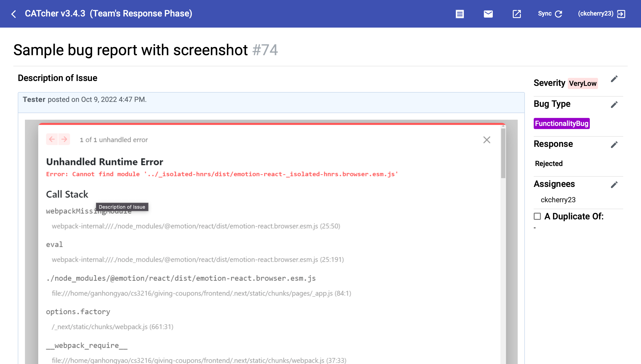The image size is (641, 364).
Task: Check the A Duplicate Of checkbox
Action: click(537, 216)
